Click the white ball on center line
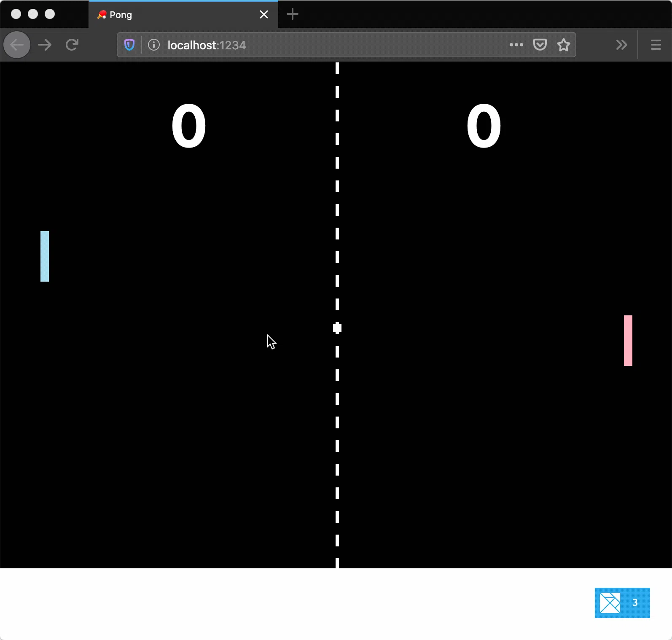672x640 pixels. pos(337,328)
